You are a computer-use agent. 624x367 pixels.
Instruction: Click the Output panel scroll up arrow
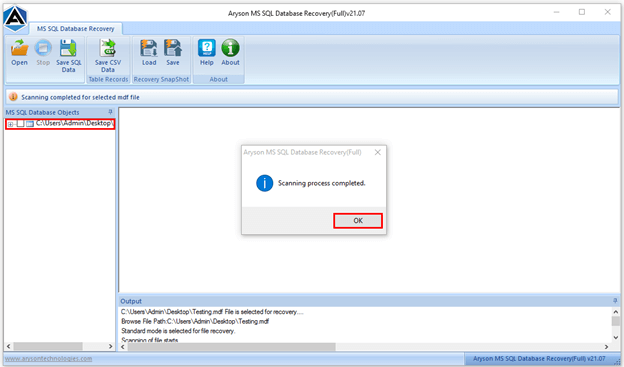(x=616, y=312)
